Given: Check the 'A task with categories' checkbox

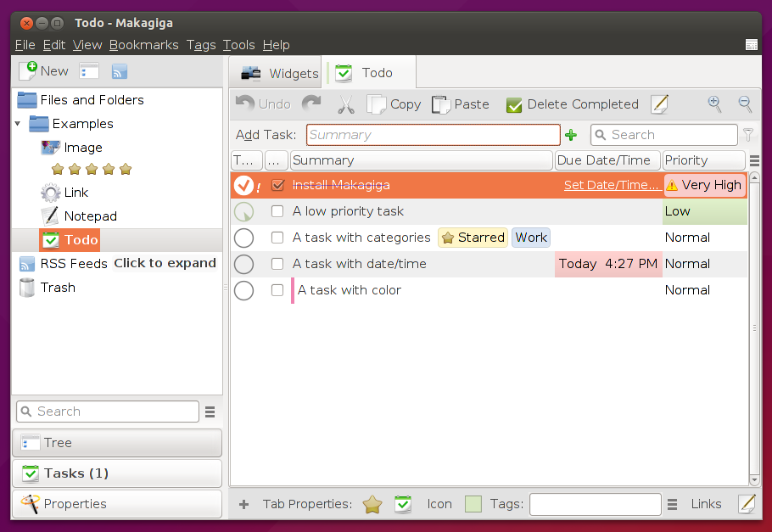Looking at the screenshot, I should click(x=277, y=238).
